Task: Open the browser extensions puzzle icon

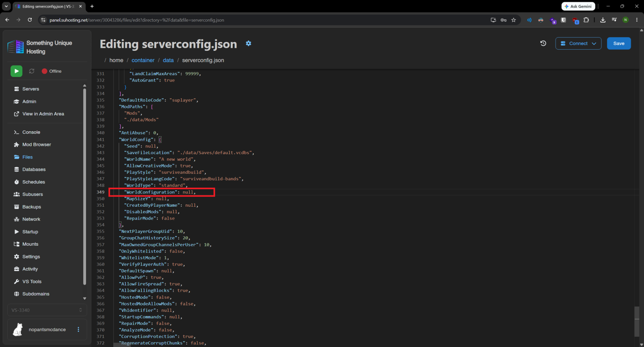Action: (x=586, y=20)
